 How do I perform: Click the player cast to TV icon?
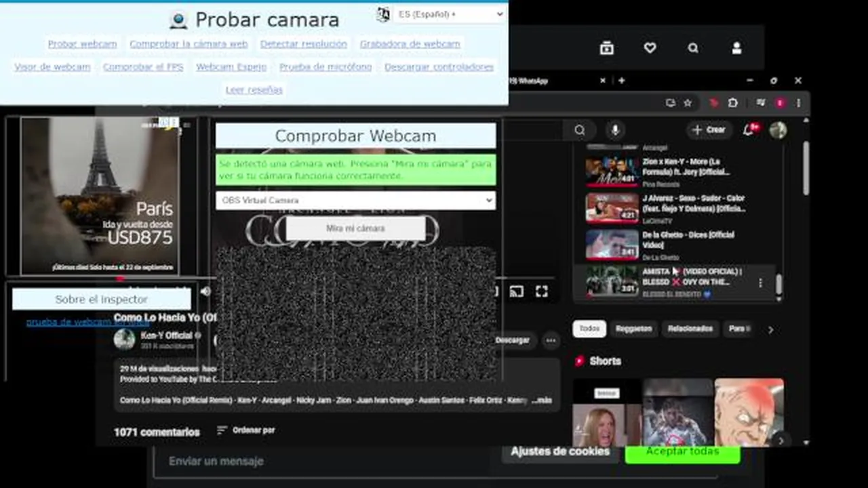point(516,291)
